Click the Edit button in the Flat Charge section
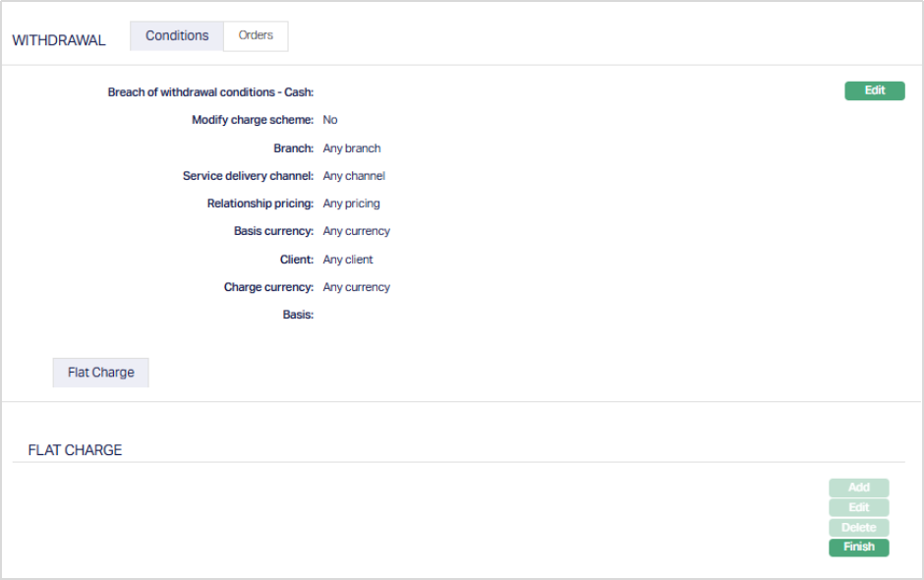The height and width of the screenshot is (580, 924). click(x=858, y=508)
